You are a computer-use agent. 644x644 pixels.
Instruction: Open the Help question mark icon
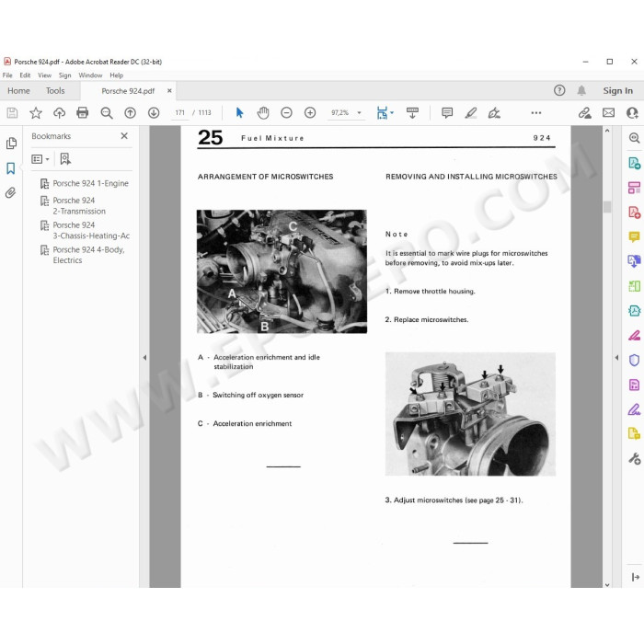coord(559,90)
